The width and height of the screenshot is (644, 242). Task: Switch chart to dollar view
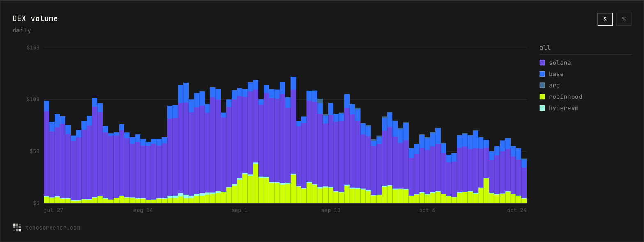[x=605, y=19]
